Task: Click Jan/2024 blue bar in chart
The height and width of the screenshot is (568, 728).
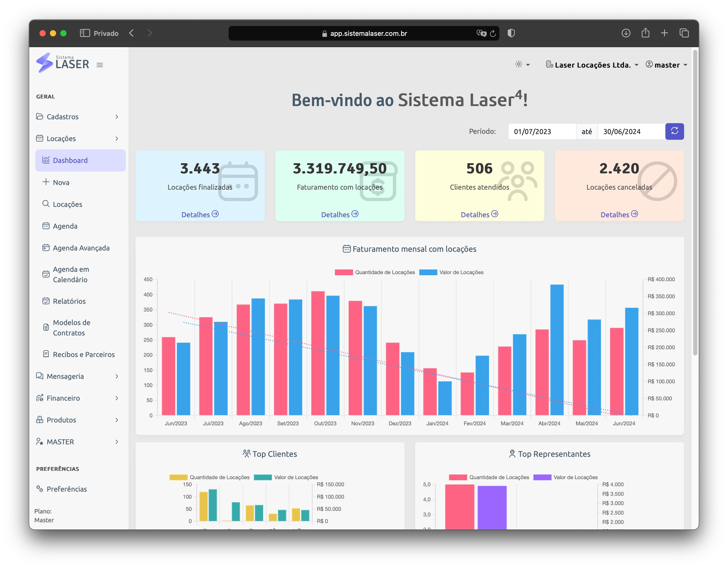Action: click(x=445, y=398)
